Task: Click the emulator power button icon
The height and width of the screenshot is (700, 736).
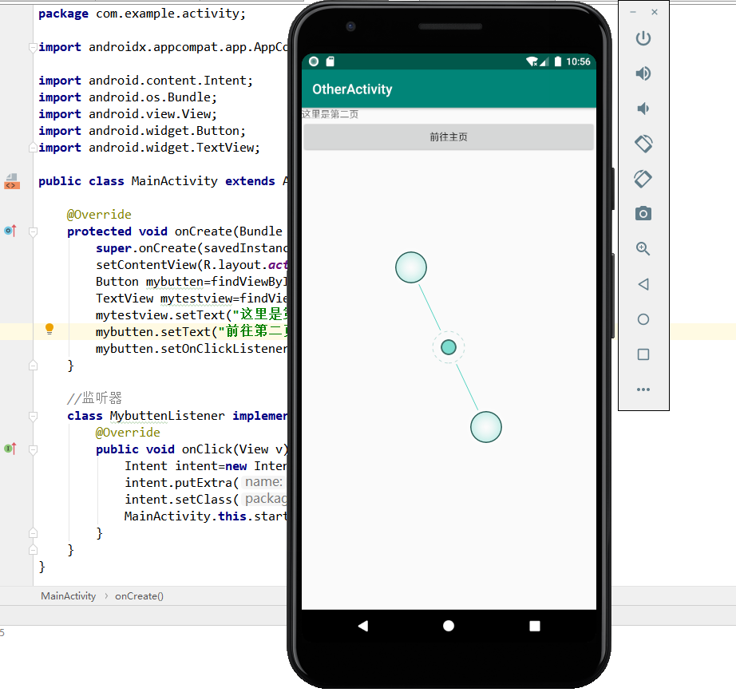Action: click(x=643, y=38)
